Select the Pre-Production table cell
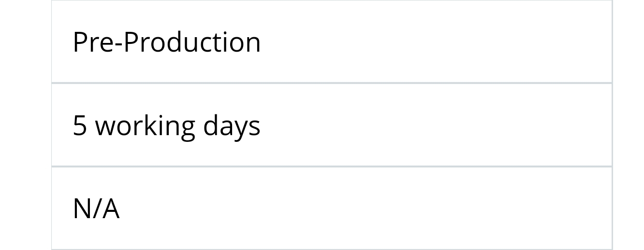The image size is (644, 250). click(x=332, y=42)
